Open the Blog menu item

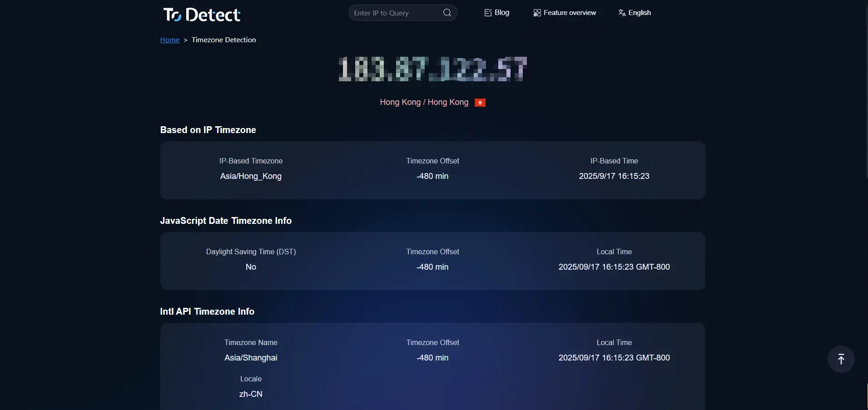tap(501, 13)
